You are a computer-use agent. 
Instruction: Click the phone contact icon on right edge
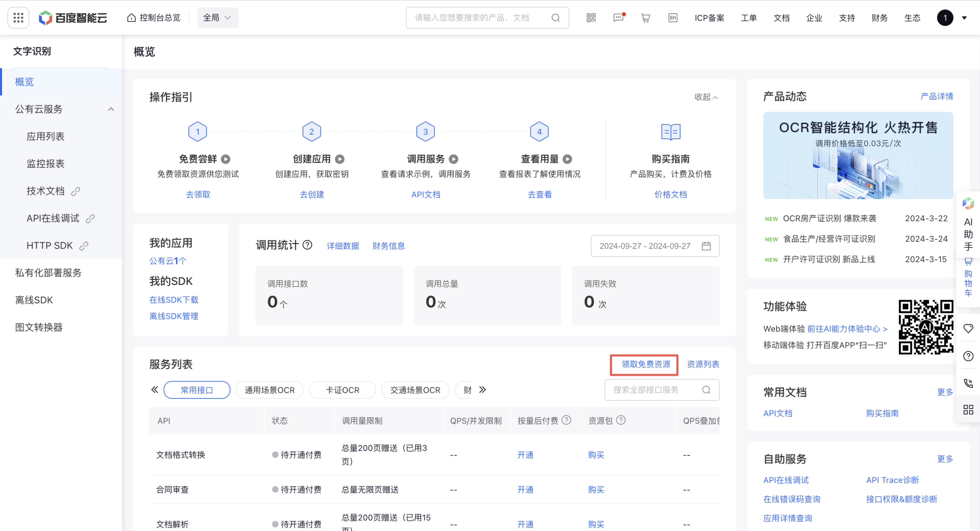coord(968,383)
